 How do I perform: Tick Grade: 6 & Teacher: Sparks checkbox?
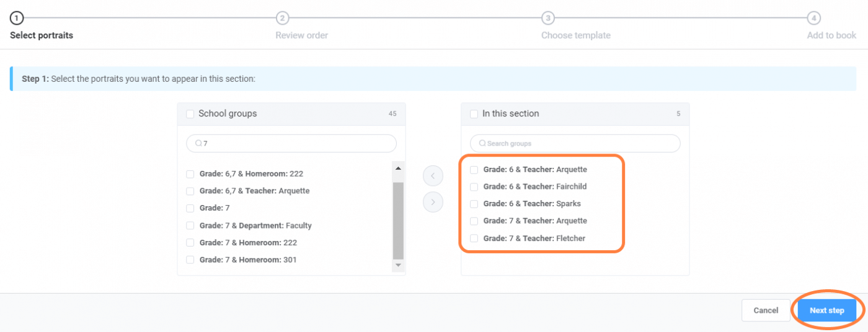(474, 204)
